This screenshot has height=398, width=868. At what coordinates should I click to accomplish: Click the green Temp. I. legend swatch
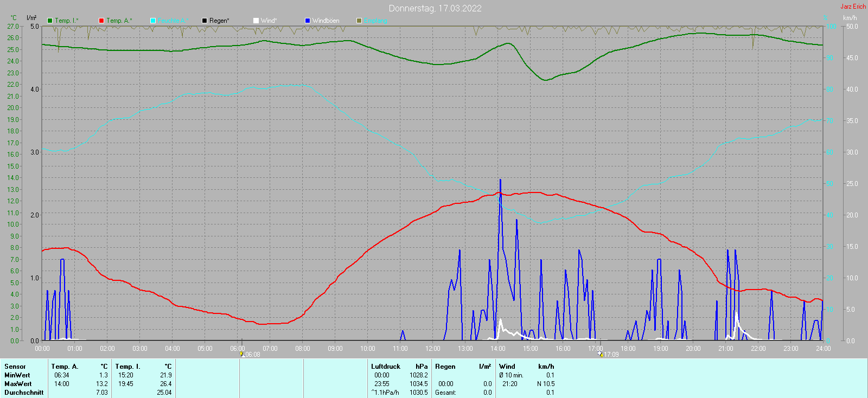pyautogui.click(x=50, y=21)
